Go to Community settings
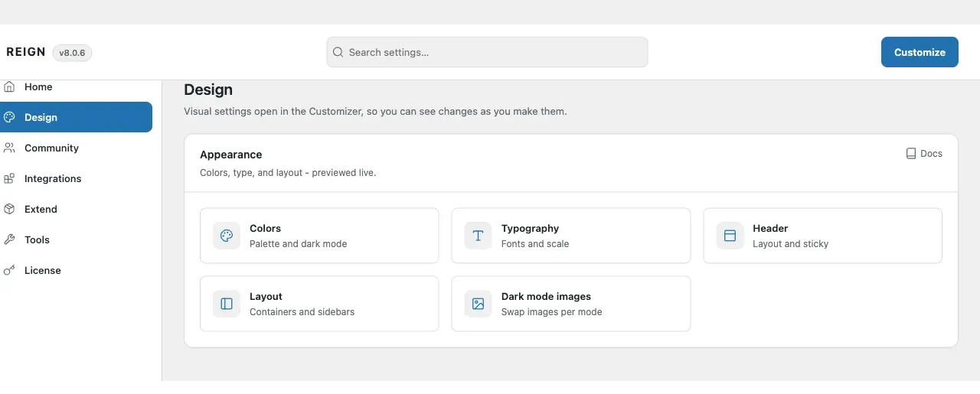 pyautogui.click(x=76, y=148)
